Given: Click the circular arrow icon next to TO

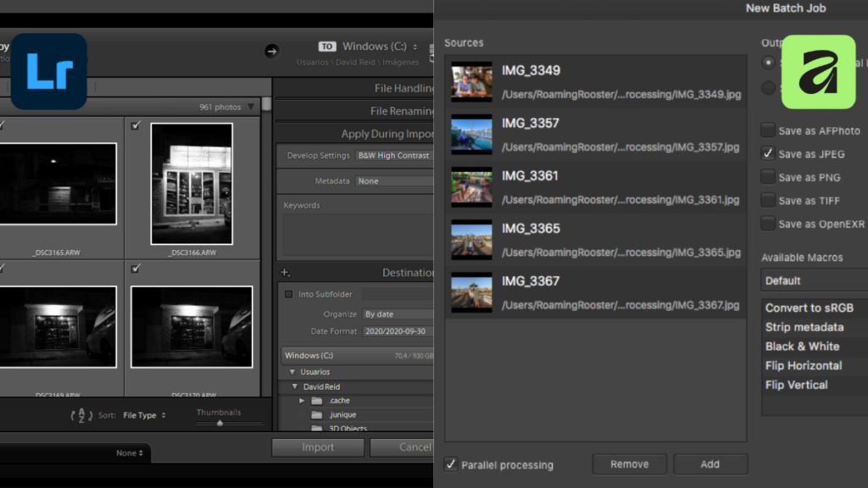Looking at the screenshot, I should [271, 51].
